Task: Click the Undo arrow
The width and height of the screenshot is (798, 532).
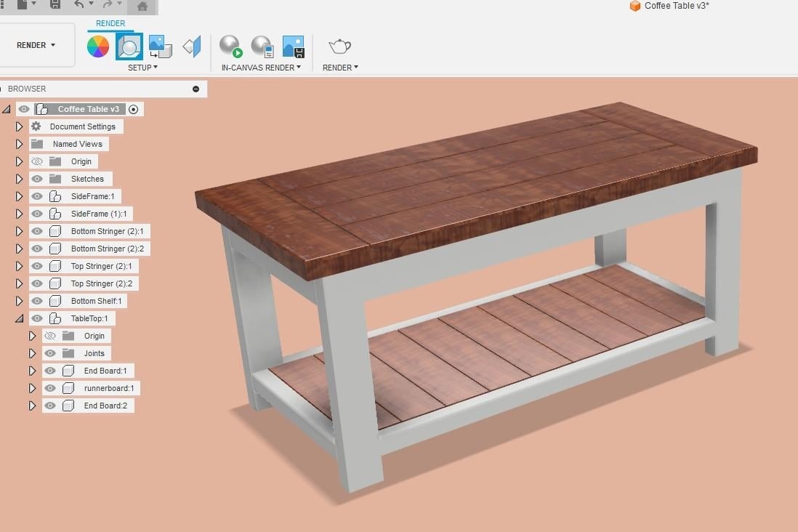Action: click(x=79, y=4)
